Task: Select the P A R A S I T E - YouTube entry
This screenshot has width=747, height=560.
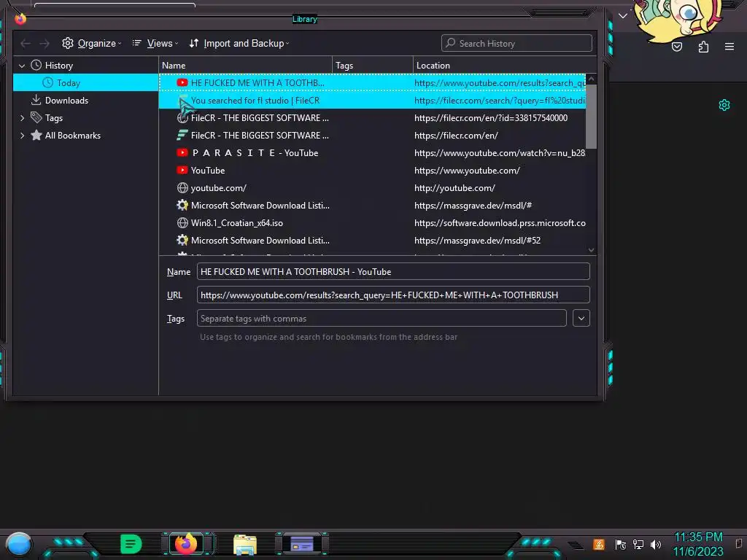Action: [x=372, y=153]
